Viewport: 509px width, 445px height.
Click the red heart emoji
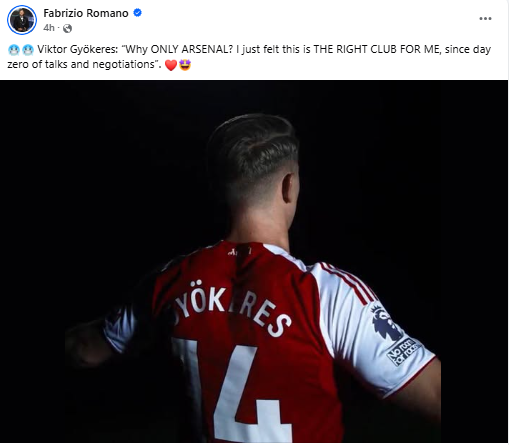[x=171, y=65]
